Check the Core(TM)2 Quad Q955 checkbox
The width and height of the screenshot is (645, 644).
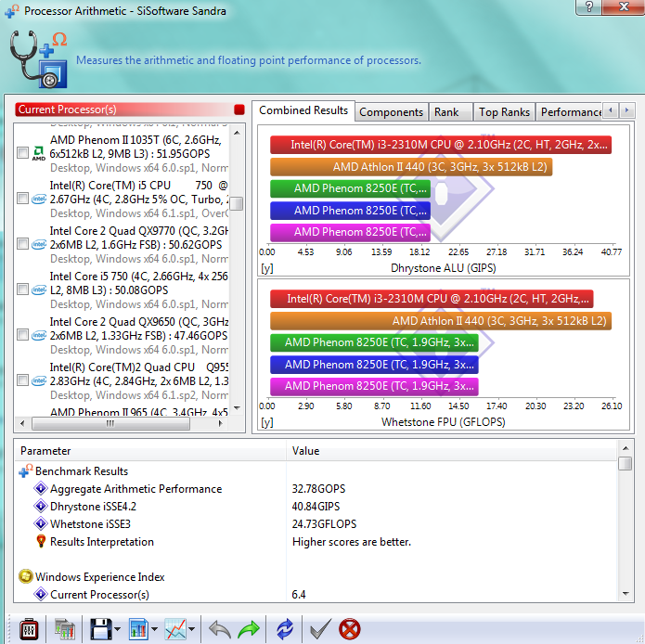(22, 380)
